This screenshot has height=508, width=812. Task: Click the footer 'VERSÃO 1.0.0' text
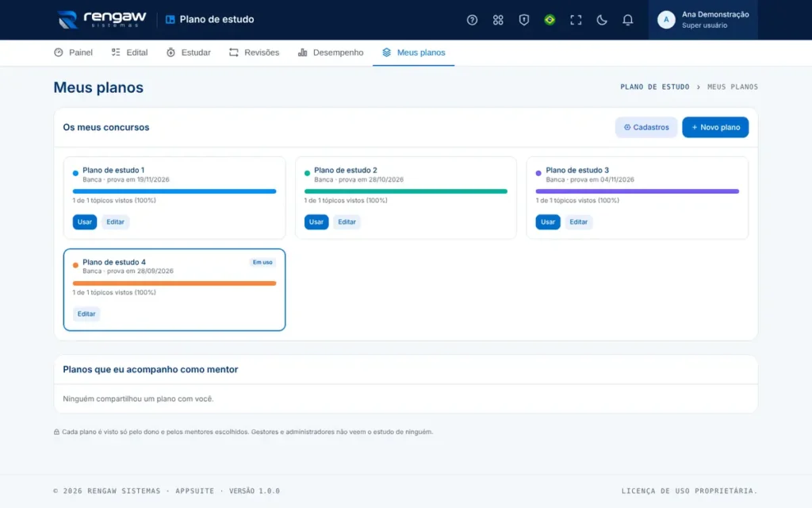coord(255,491)
